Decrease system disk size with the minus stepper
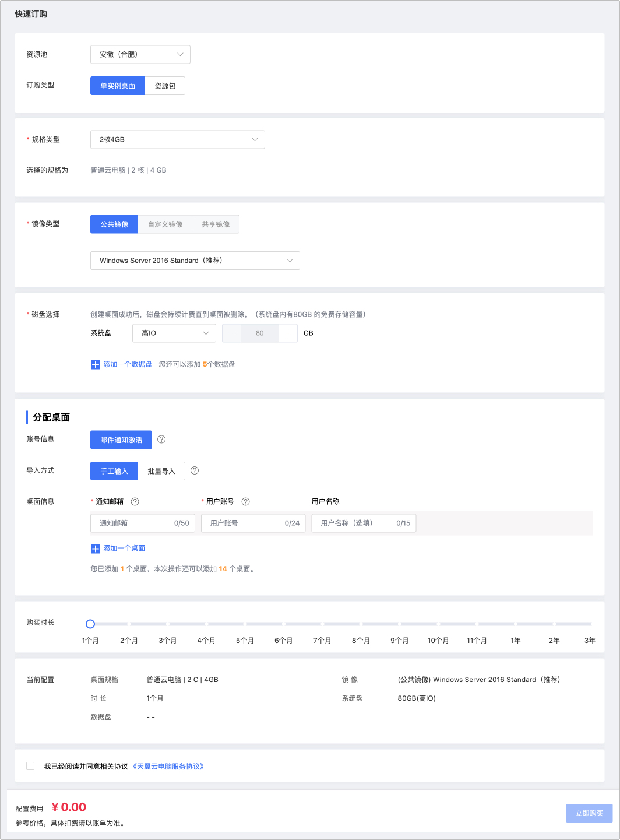This screenshot has height=840, width=620. click(231, 333)
